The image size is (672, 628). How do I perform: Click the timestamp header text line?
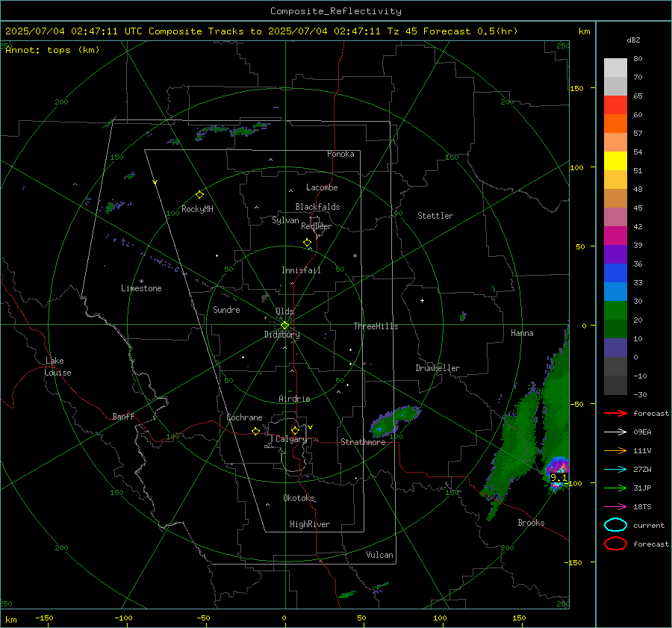(261, 31)
